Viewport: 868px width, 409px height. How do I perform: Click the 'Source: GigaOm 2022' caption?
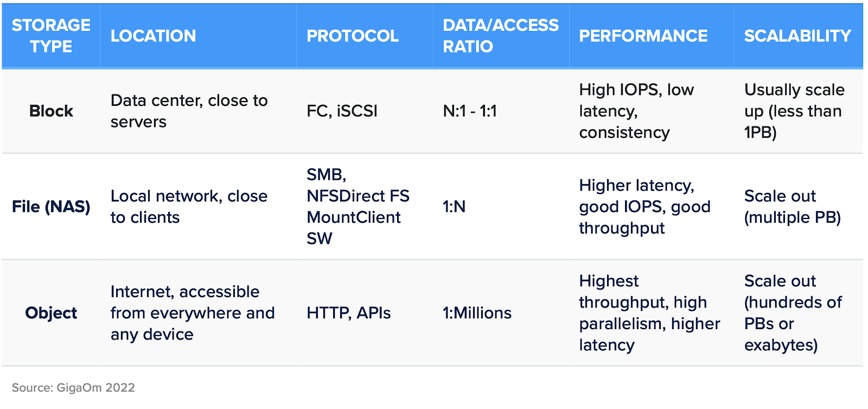click(73, 387)
